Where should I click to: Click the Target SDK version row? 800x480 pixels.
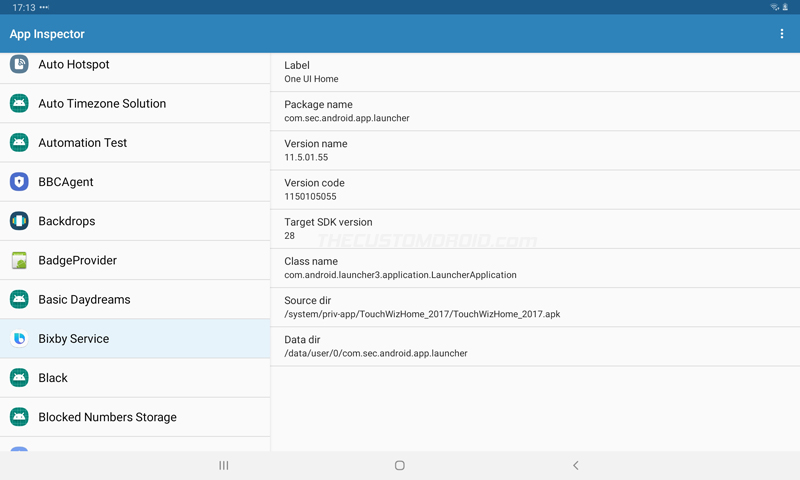coord(535,229)
